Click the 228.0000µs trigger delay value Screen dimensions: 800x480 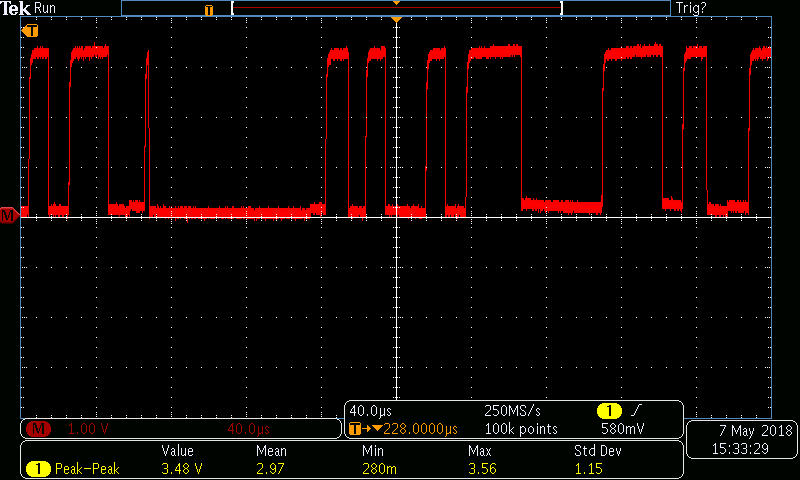(420, 429)
